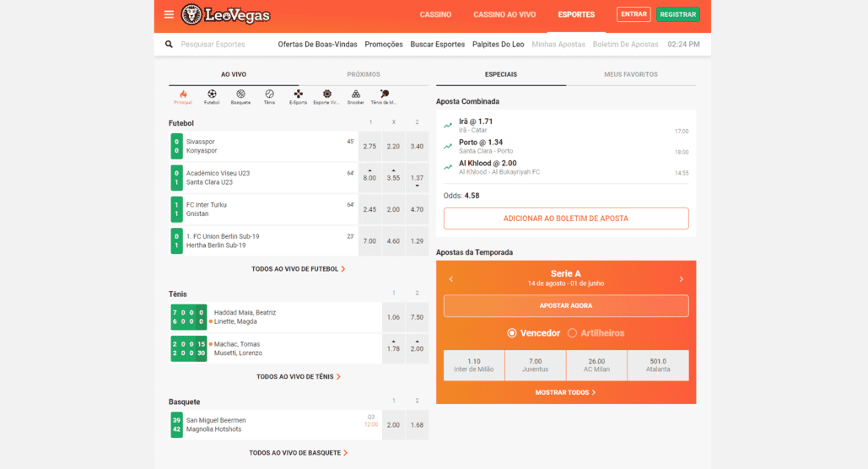Select the Basquete sport icon

pos(240,97)
